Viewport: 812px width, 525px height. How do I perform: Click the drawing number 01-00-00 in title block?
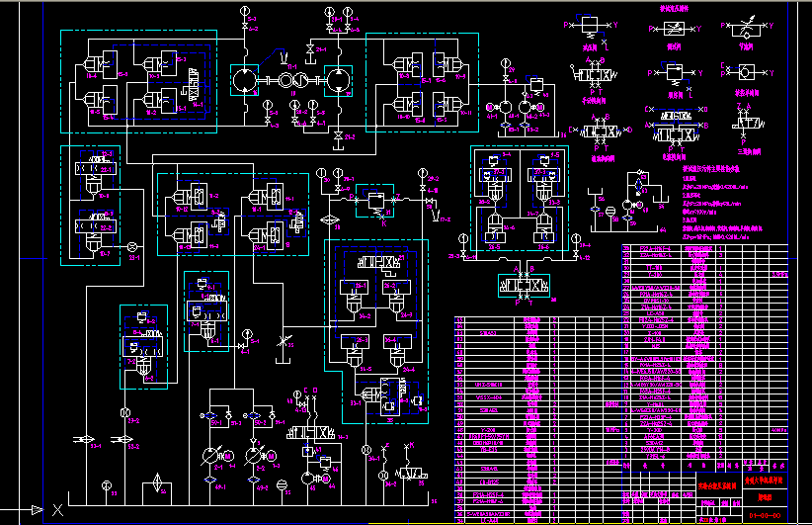(x=766, y=515)
